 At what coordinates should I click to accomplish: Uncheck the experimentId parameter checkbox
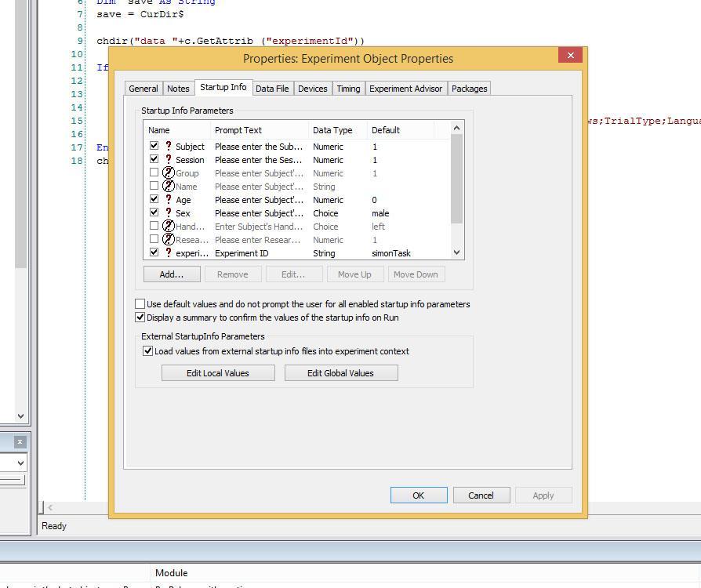click(154, 252)
